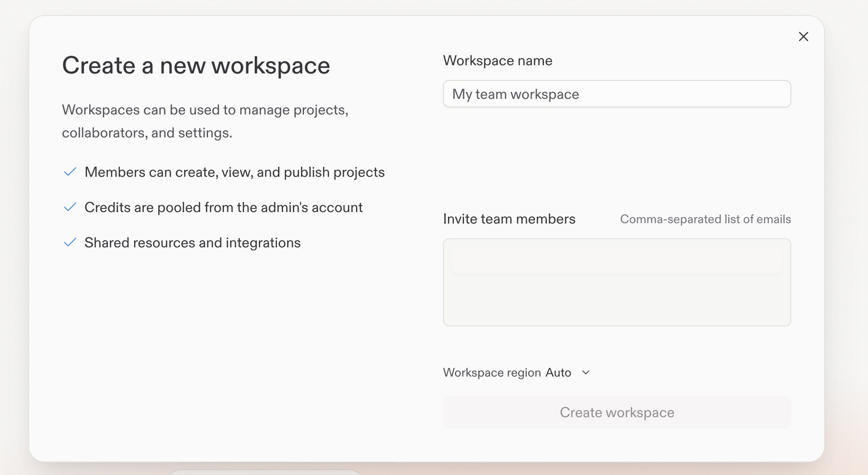Viewport: 868px width, 475px height.
Task: Click the checkmark beside Credits are pooled
Action: click(70, 208)
